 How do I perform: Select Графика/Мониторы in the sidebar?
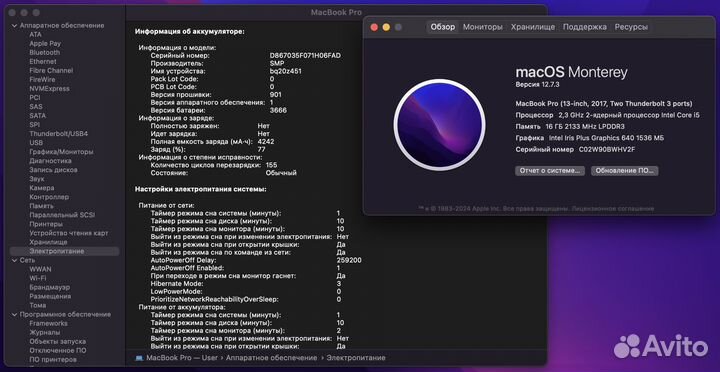point(62,152)
